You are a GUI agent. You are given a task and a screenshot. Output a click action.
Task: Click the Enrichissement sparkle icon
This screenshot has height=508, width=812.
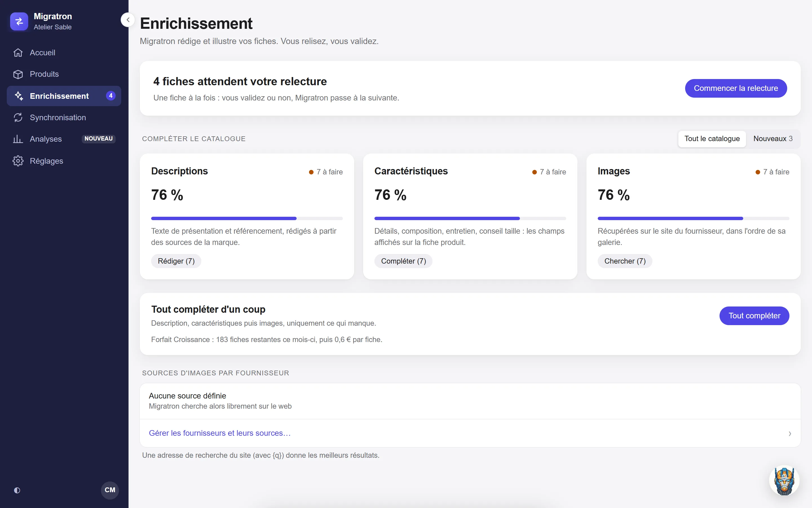[19, 96]
